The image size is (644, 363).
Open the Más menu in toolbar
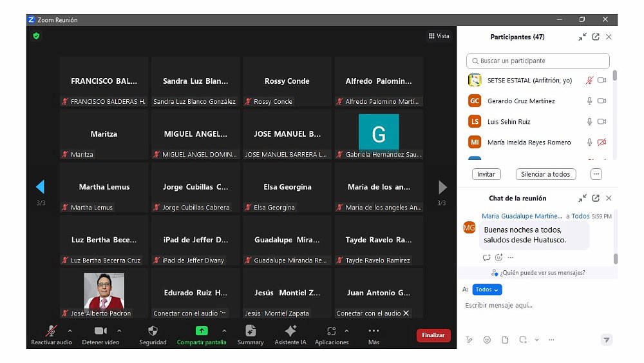(374, 331)
